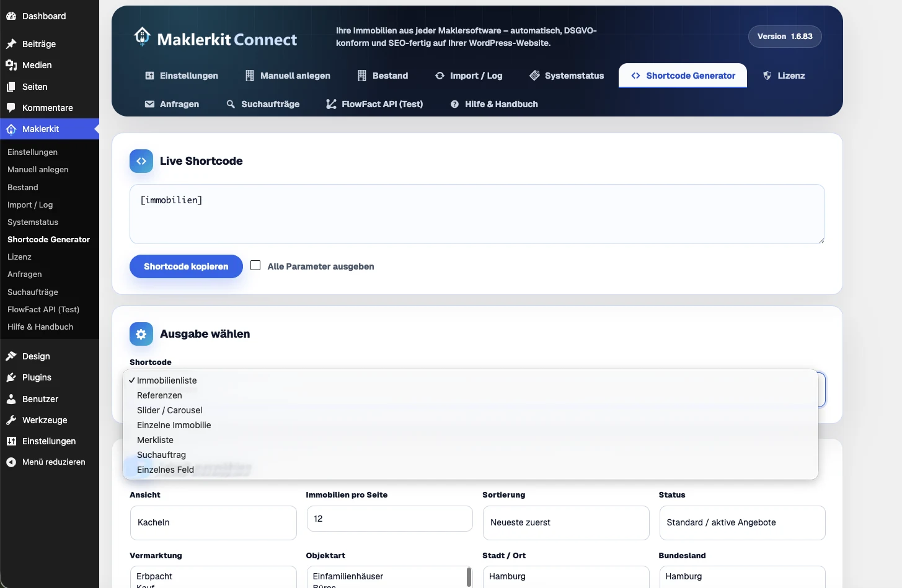Open the Import / Log tab
The height and width of the screenshot is (588, 902).
[x=469, y=76]
